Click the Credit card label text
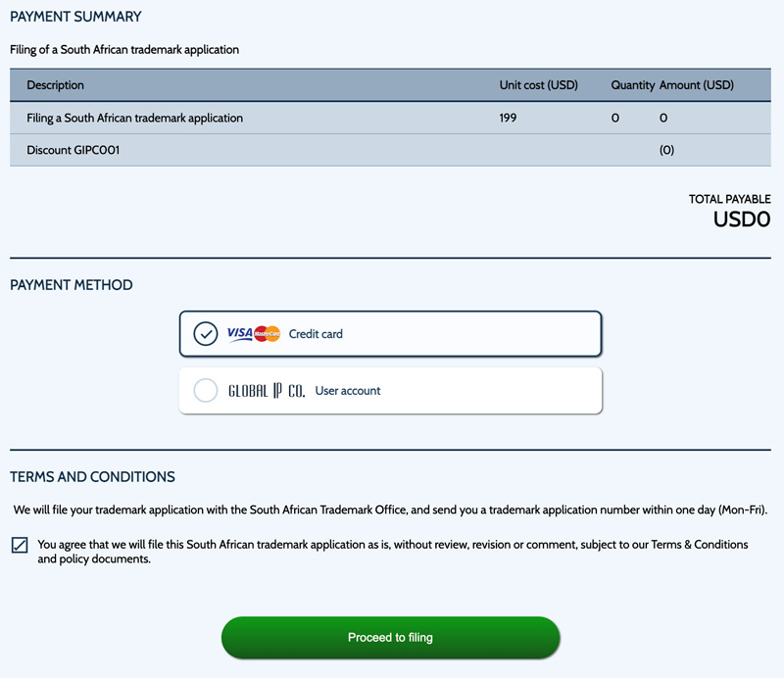Viewport: 784px width, 678px height. click(x=316, y=334)
